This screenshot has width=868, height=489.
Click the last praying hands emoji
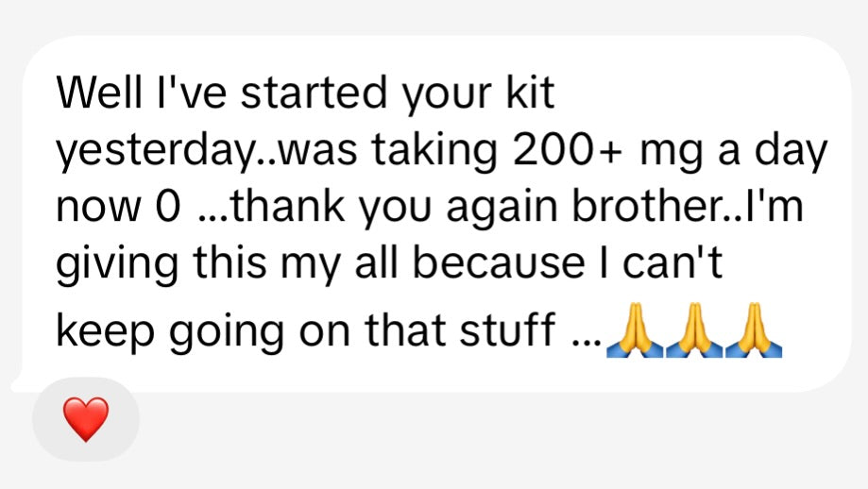tap(754, 331)
